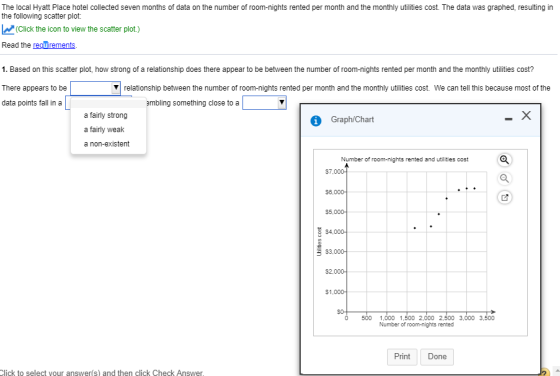
Task: Click the help question mark icon
Action: pyautogui.click(x=545, y=372)
